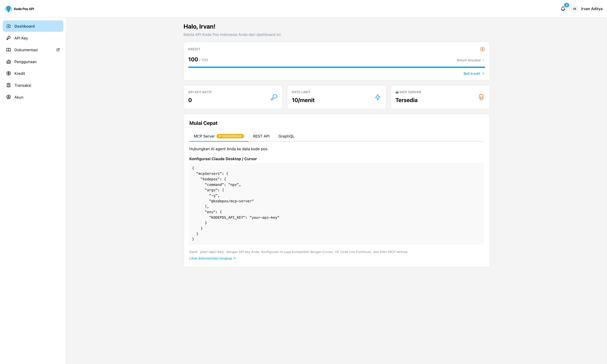Click the REKOMENDASI badge
Image resolution: width=607 pixels, height=364 pixels.
tap(230, 136)
